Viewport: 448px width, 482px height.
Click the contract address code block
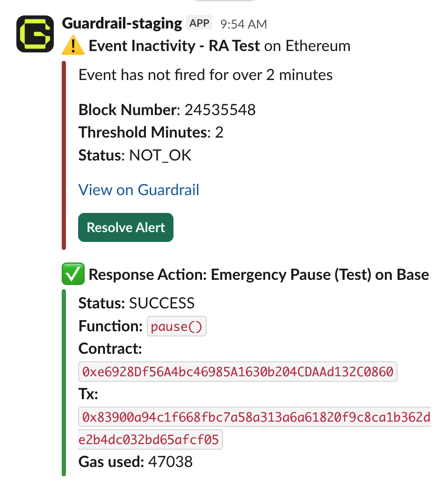[x=237, y=372]
